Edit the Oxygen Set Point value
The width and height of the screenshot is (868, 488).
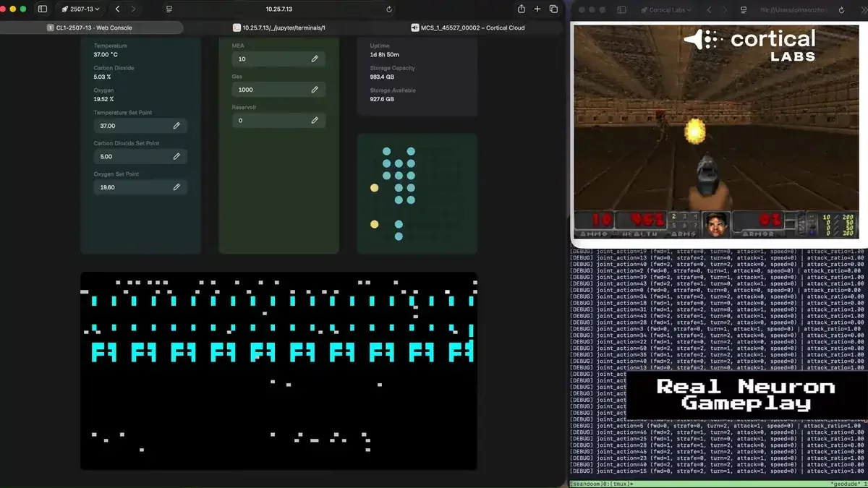point(176,187)
